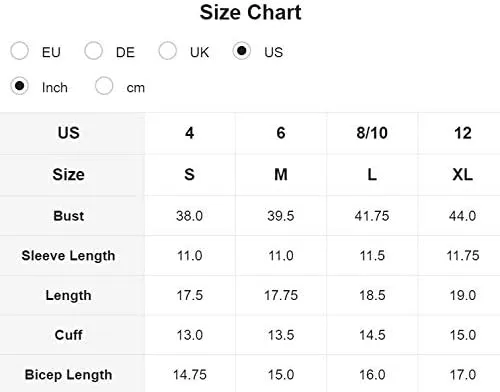Switch measurements to cm radio button
Screen dimensions: 500x392
(104, 86)
